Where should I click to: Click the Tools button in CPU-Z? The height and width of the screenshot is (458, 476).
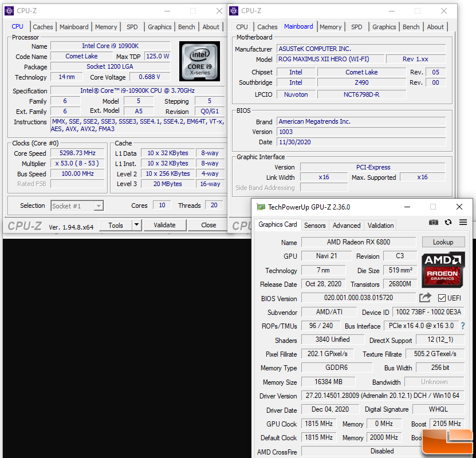[116, 225]
